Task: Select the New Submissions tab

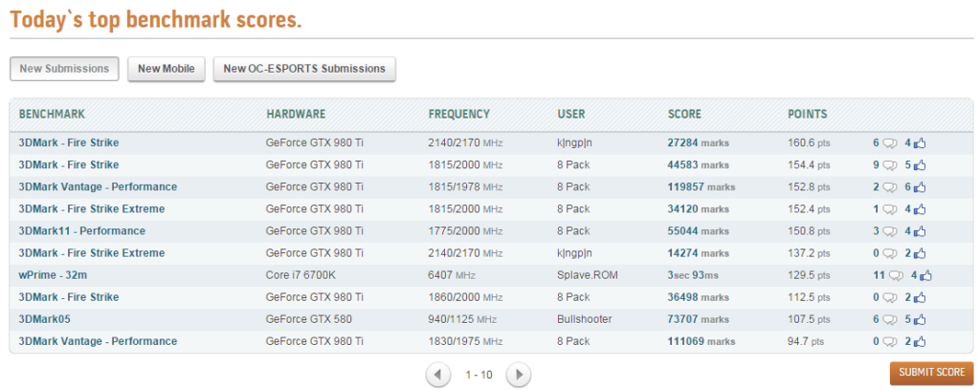Action: point(64,69)
